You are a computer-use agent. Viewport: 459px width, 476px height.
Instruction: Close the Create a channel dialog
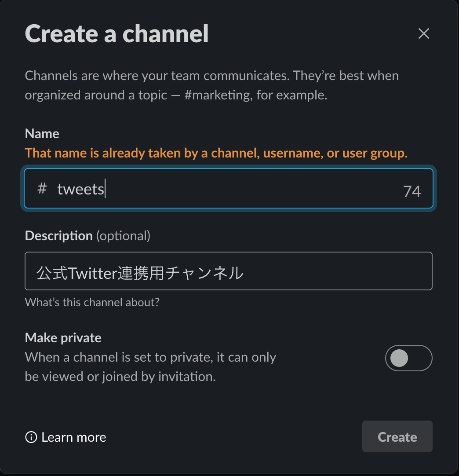click(423, 34)
